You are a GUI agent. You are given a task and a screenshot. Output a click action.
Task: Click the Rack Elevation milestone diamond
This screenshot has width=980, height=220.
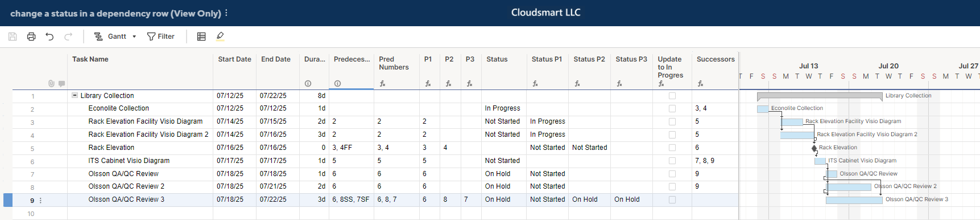pos(814,148)
